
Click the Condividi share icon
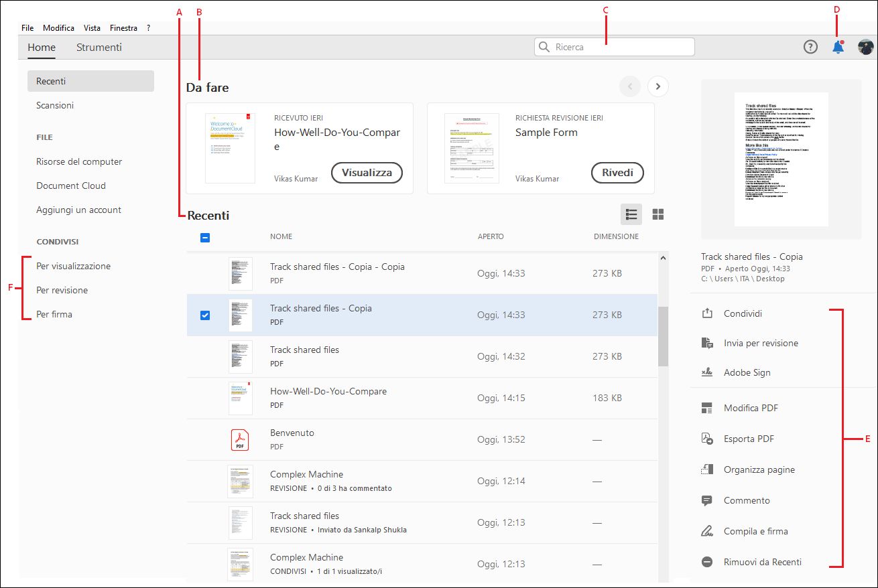click(x=706, y=313)
